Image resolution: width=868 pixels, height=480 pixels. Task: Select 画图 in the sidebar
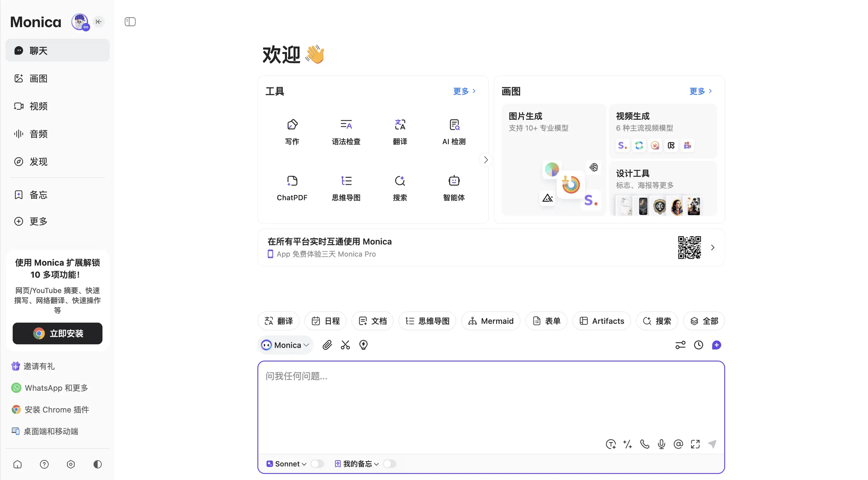[x=38, y=78]
